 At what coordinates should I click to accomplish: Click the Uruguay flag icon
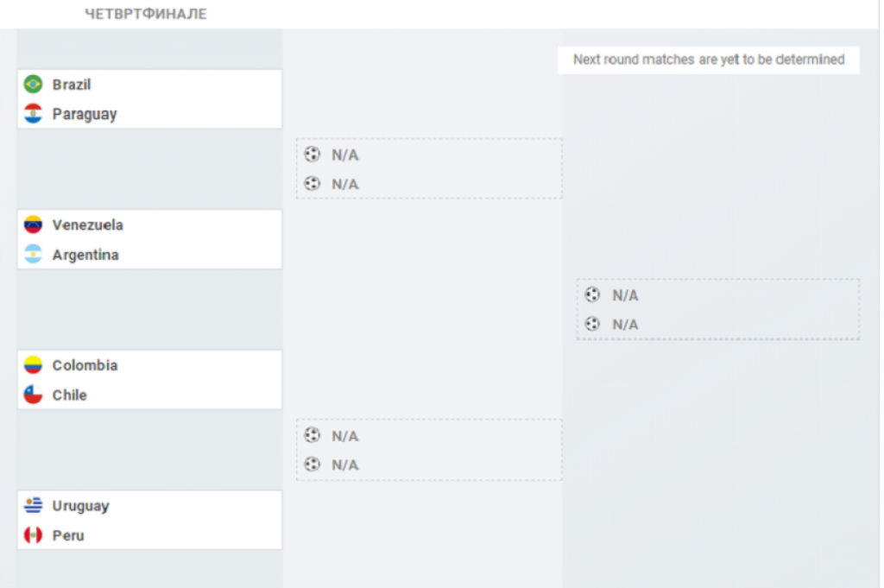tap(33, 506)
